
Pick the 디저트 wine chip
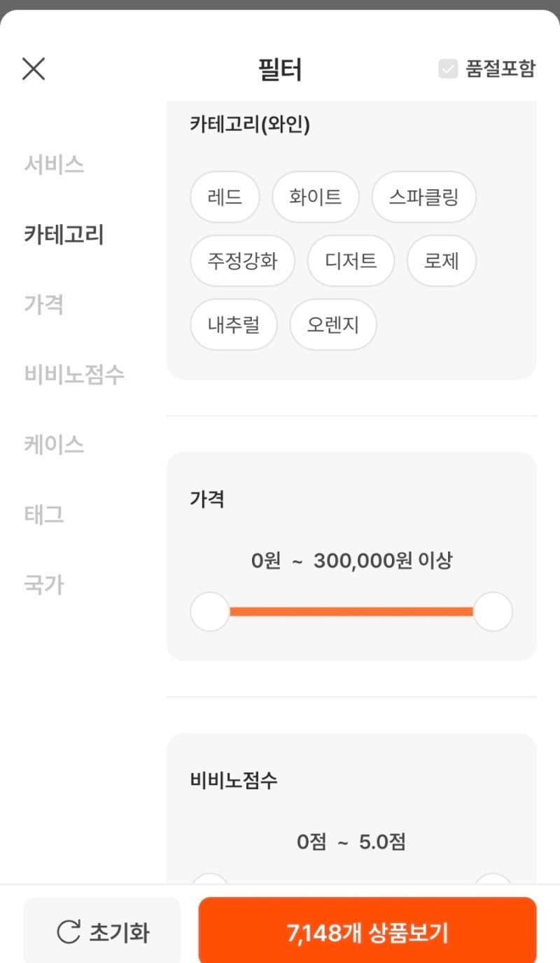(351, 261)
